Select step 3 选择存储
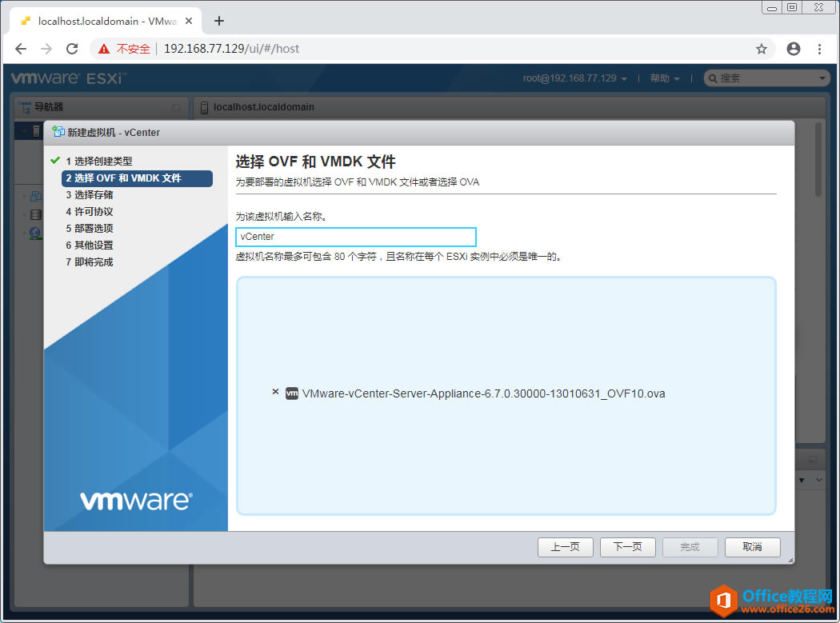The image size is (840, 623). 90,195
